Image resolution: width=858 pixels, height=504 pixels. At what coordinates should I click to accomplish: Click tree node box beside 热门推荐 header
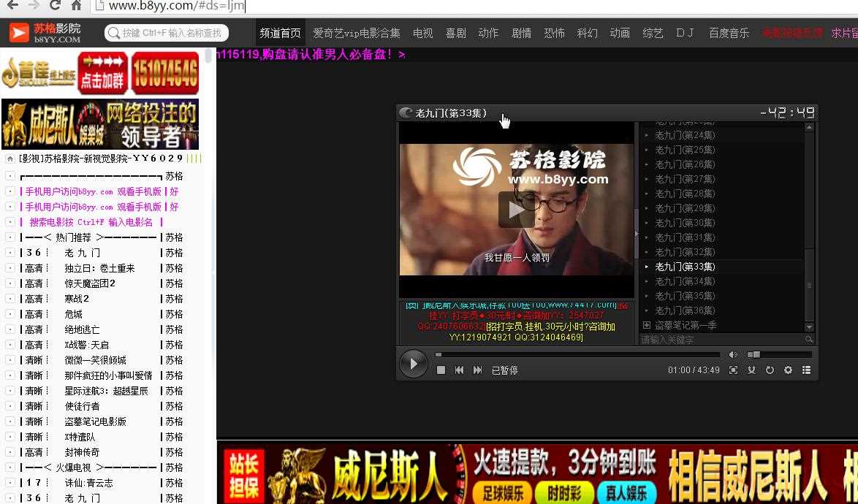click(10, 237)
